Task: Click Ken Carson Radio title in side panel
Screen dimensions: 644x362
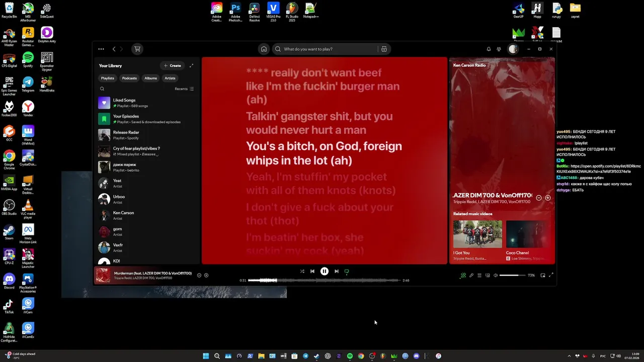Action: [x=469, y=65]
